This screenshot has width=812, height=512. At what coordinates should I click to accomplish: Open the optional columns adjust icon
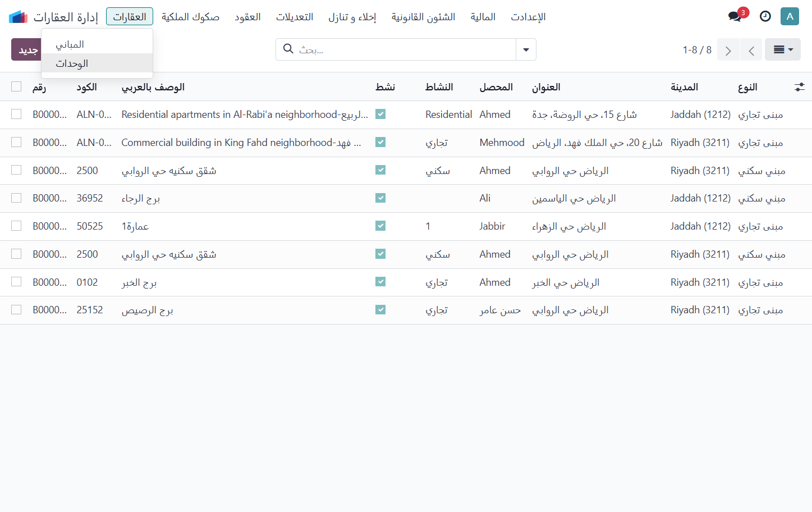point(800,87)
